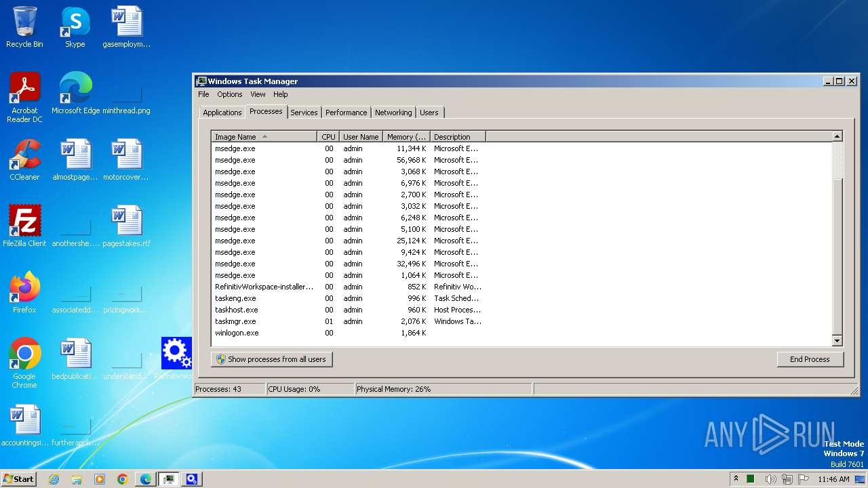The width and height of the screenshot is (868, 488).
Task: Sort processes by CPU column header
Action: [x=328, y=137]
